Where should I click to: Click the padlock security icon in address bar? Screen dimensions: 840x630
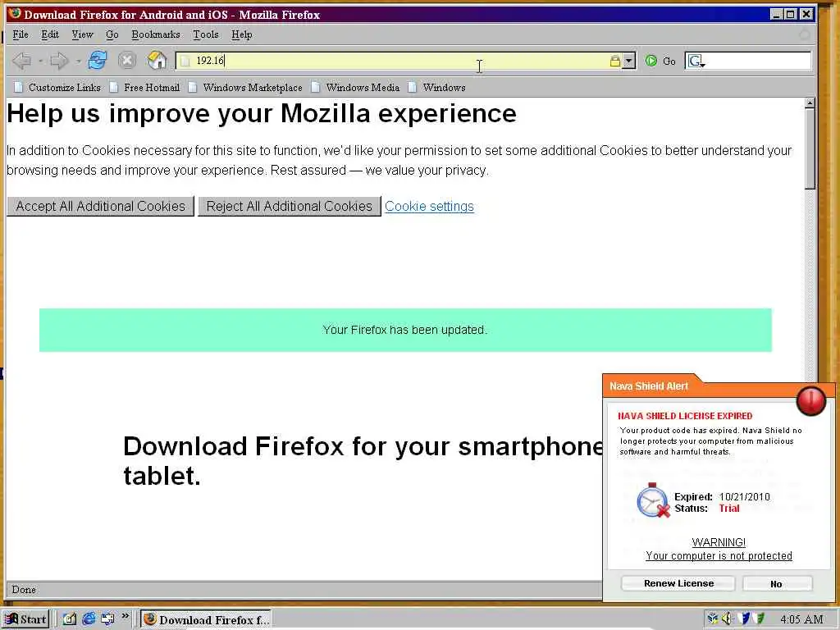point(615,61)
